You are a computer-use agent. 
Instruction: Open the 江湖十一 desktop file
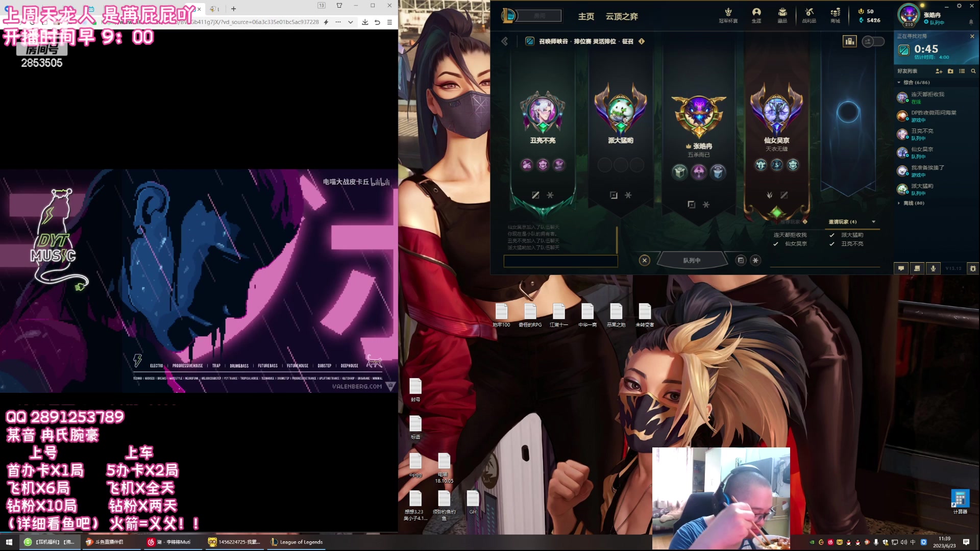coord(558,315)
